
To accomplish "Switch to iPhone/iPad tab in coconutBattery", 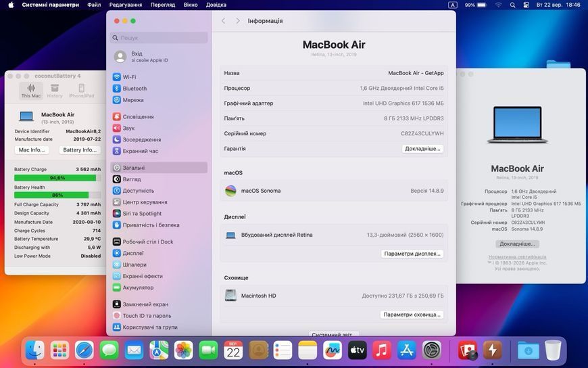I will pos(81,91).
